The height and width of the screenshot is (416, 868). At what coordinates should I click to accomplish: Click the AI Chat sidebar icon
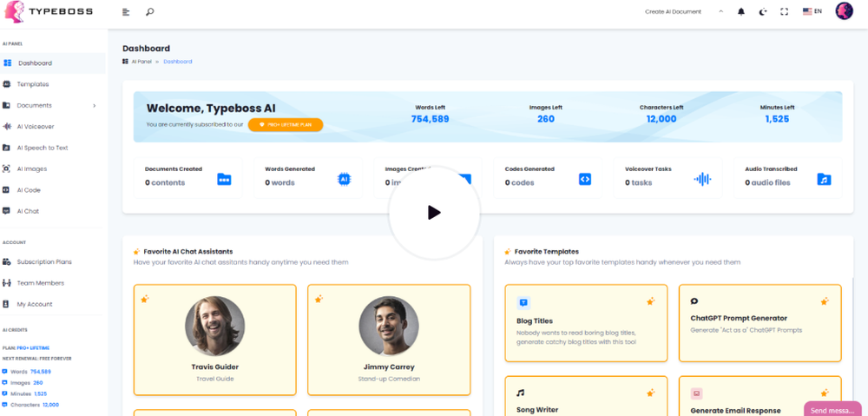(x=6, y=211)
